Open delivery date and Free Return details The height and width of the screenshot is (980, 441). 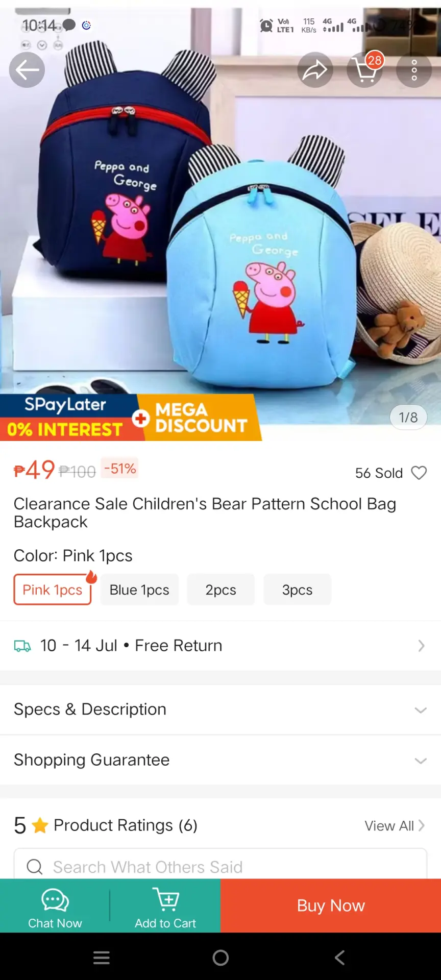(220, 646)
